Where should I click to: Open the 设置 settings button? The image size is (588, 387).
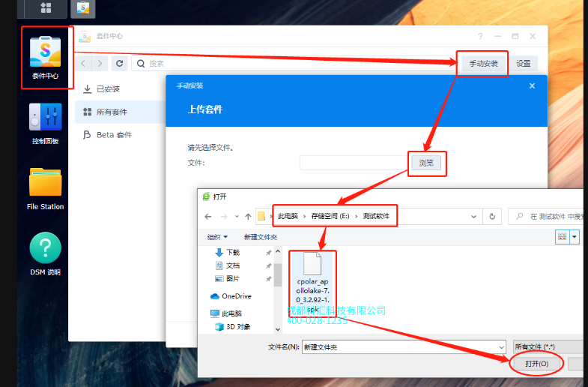pyautogui.click(x=523, y=64)
